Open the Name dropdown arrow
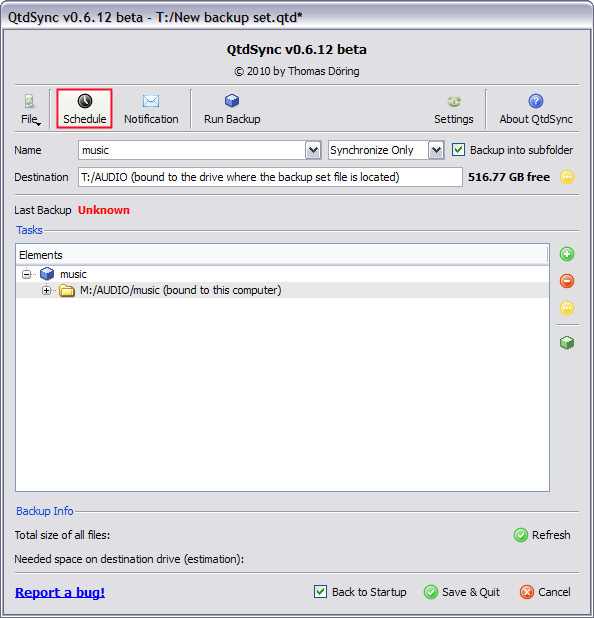Viewport: 594px width, 618px height. point(313,150)
